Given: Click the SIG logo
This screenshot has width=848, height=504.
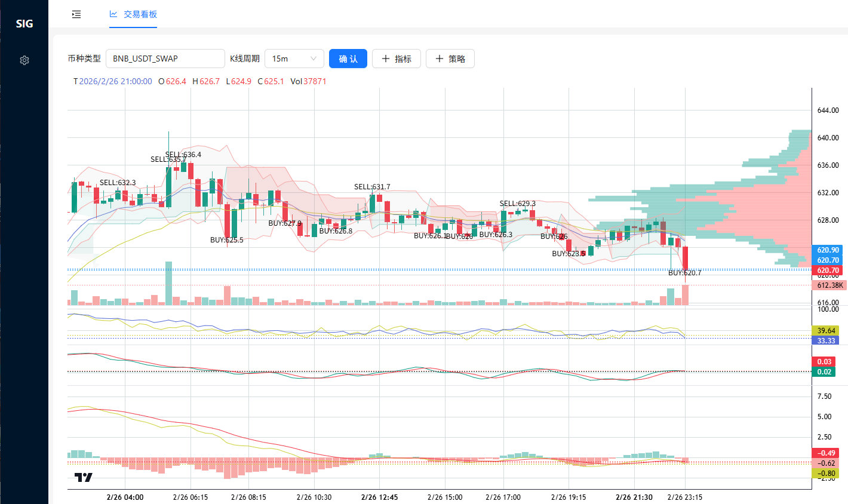Looking at the screenshot, I should pyautogui.click(x=24, y=24).
